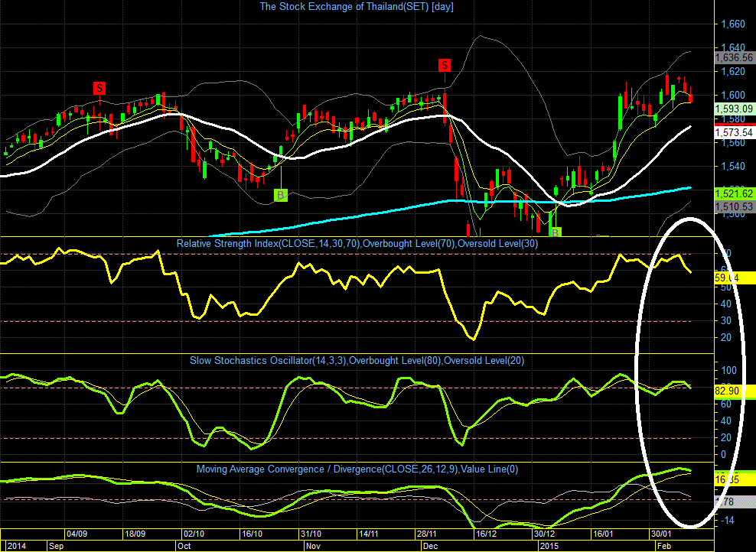This screenshot has height=552, width=756.
Task: Click the Feb month label
Action: pos(664,546)
